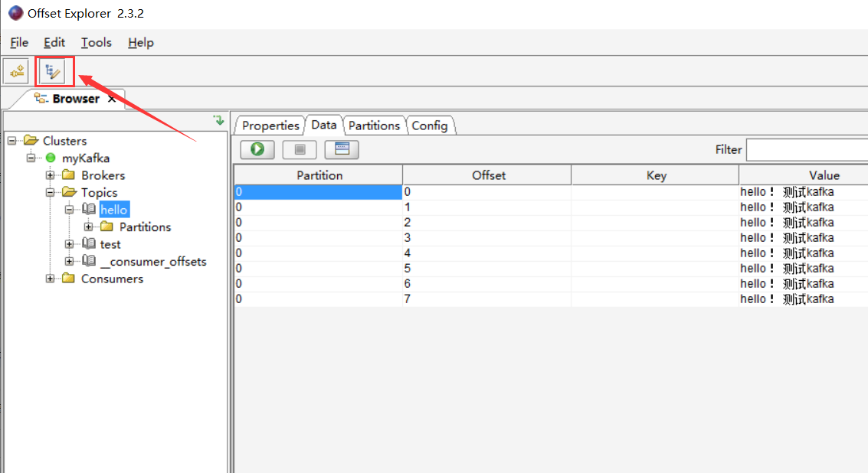Click the __consumer_offsets topic book icon

coord(89,260)
